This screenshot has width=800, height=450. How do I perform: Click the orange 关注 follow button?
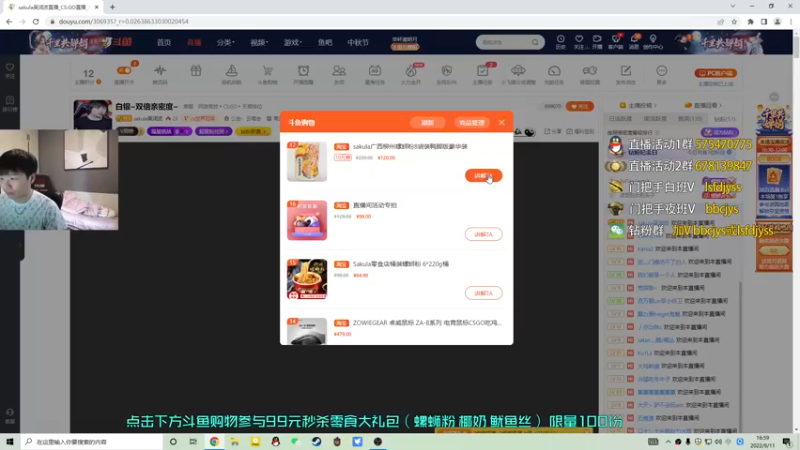click(x=580, y=106)
